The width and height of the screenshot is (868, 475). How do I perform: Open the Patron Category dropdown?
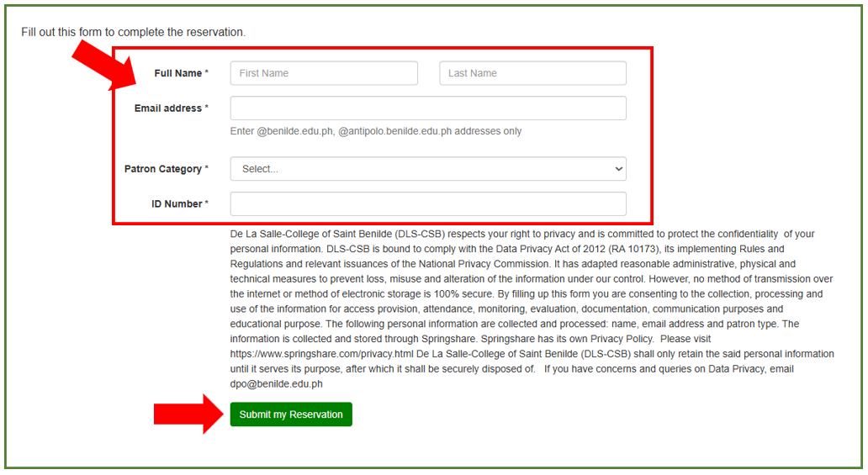click(428, 169)
